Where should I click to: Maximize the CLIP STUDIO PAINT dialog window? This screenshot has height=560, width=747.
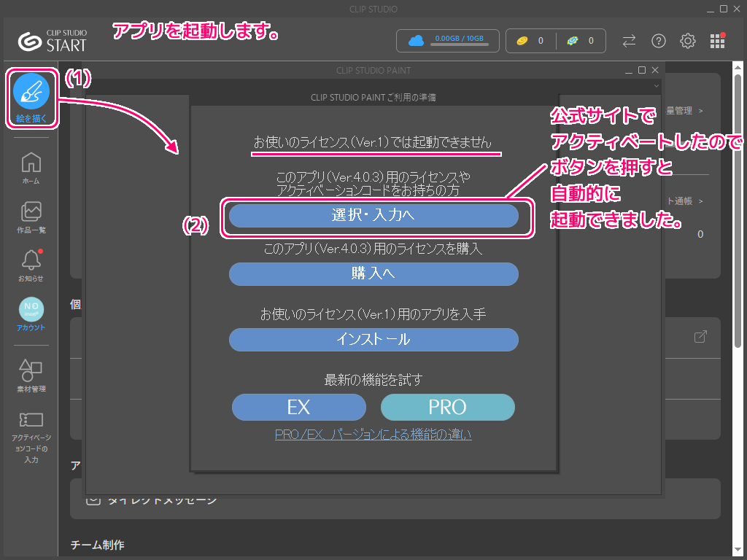pos(642,70)
